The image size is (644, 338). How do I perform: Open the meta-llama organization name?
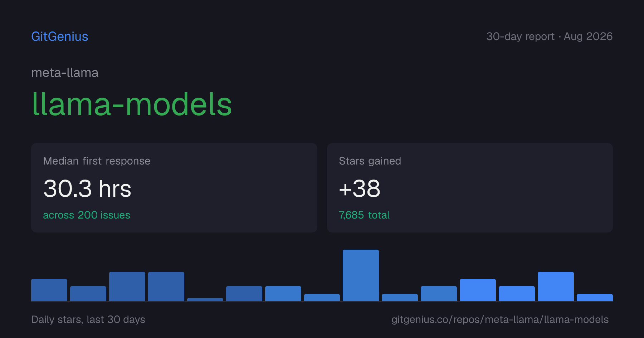pos(65,73)
